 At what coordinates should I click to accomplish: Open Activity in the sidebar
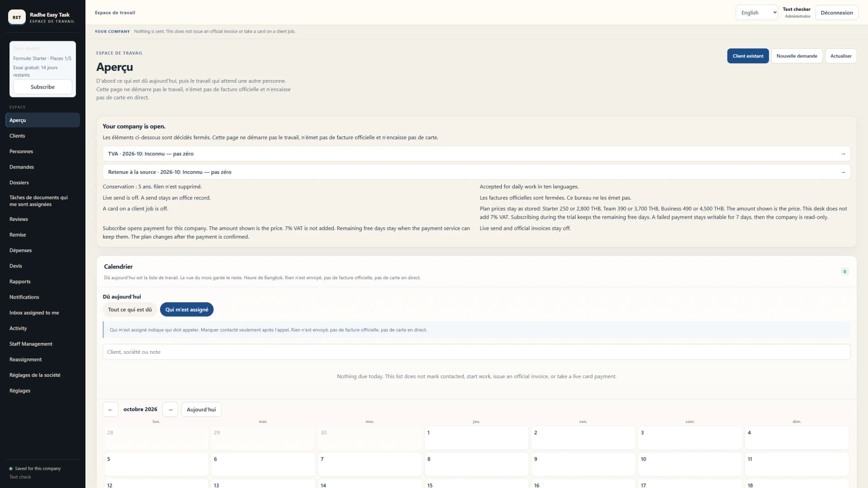(x=42, y=328)
